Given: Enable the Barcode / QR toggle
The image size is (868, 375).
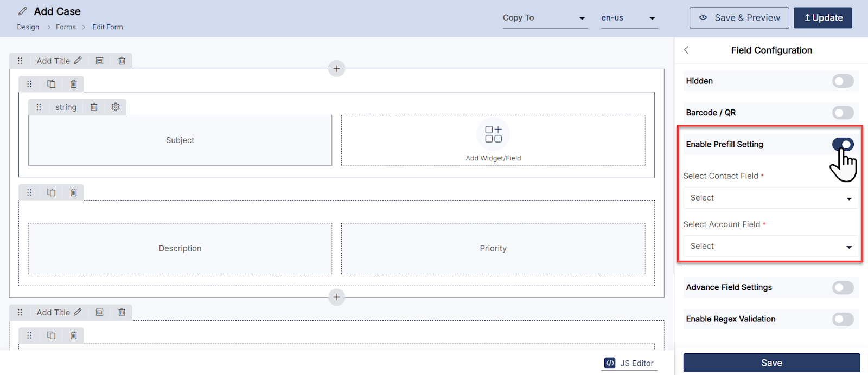Looking at the screenshot, I should 843,113.
